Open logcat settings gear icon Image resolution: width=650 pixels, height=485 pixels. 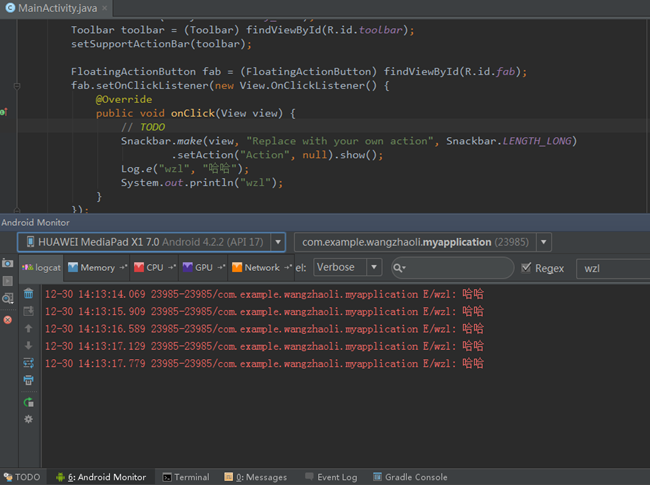(28, 419)
